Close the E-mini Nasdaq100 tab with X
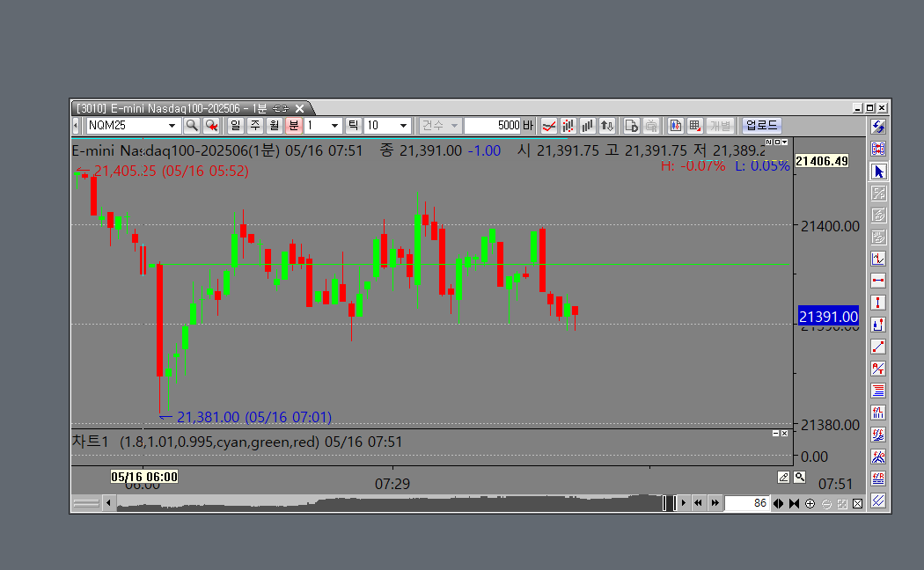The width and height of the screenshot is (924, 570). 299,108
